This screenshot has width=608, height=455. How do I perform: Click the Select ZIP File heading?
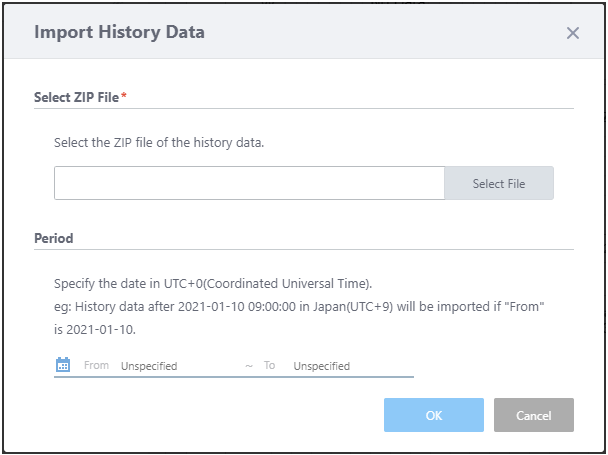76,97
